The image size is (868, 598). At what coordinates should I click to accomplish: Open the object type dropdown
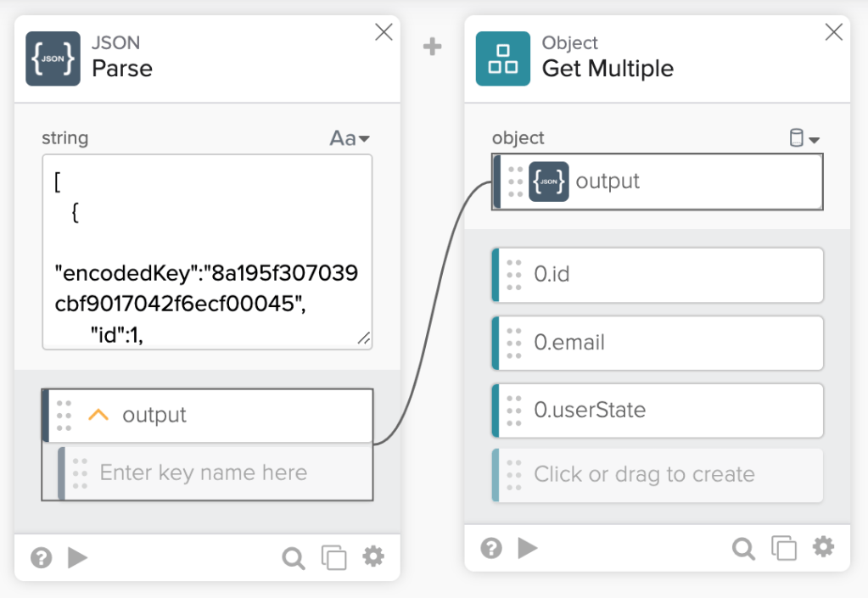[804, 138]
